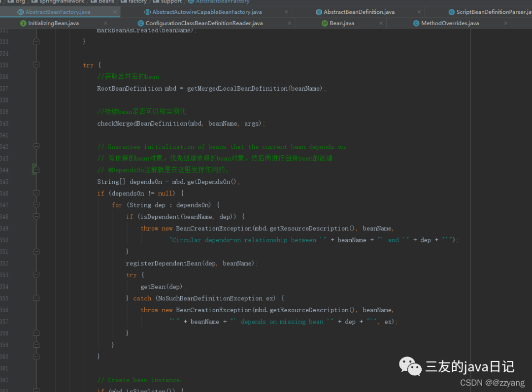This screenshot has height=392, width=532.
Task: Click the class icon on MethodOverrides.java tab
Action: pyautogui.click(x=416, y=23)
